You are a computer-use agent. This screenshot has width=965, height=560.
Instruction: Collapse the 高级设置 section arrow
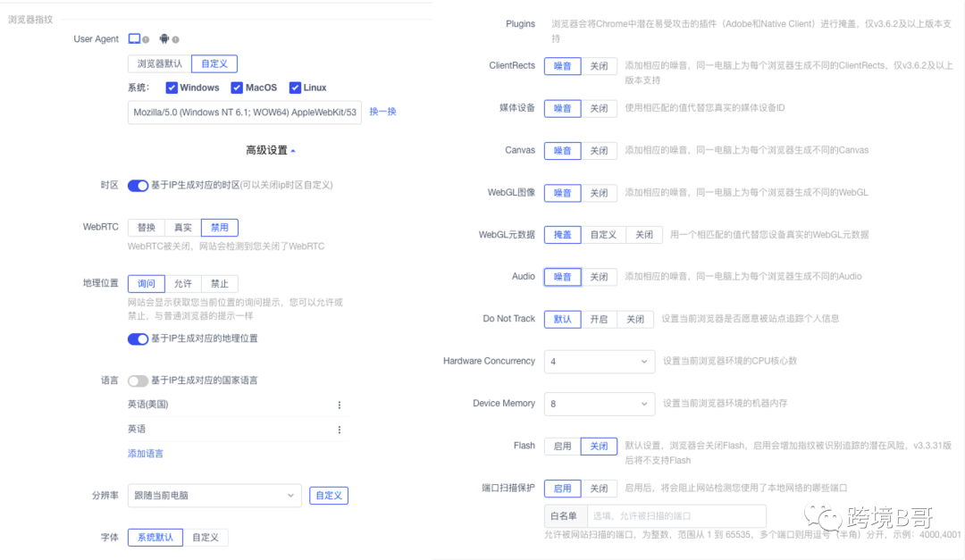pyautogui.click(x=293, y=151)
